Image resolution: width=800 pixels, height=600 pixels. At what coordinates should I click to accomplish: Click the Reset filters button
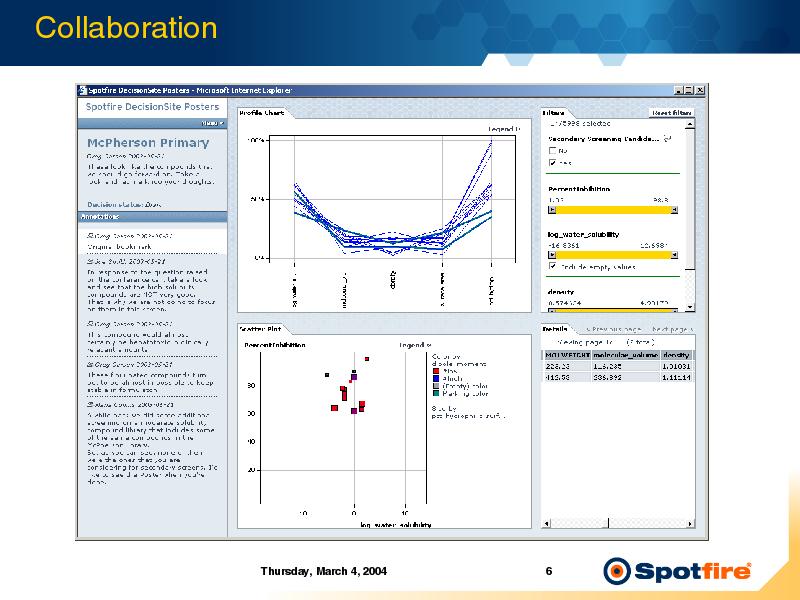(671, 113)
